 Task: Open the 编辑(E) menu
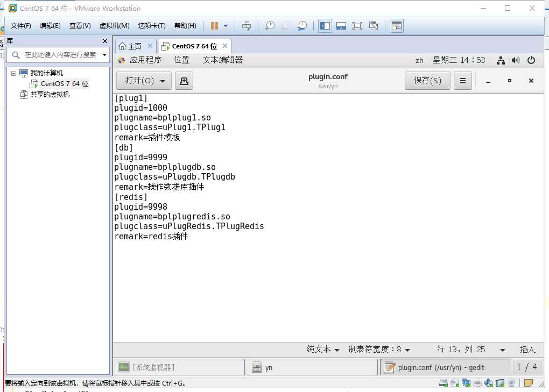[50, 25]
